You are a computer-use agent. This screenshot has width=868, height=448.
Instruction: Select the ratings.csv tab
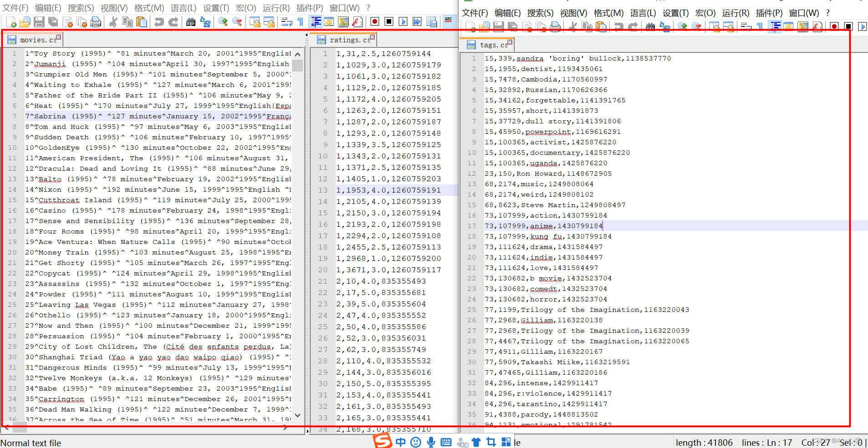(x=345, y=40)
